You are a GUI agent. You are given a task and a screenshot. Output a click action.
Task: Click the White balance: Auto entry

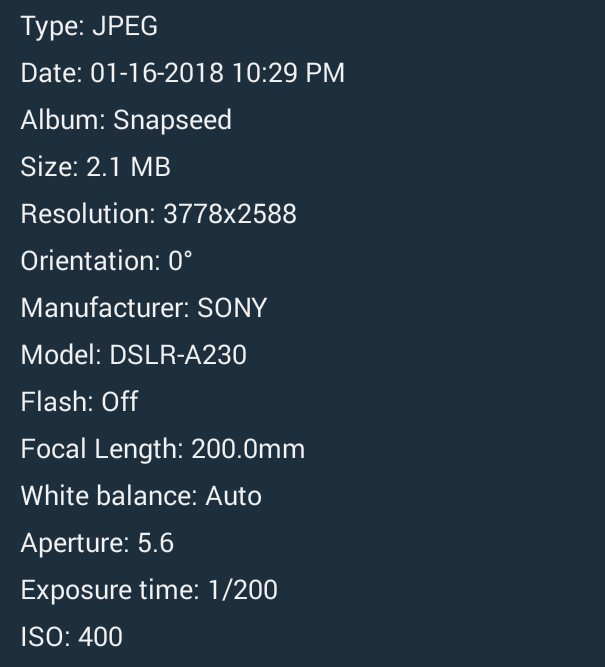[141, 496]
